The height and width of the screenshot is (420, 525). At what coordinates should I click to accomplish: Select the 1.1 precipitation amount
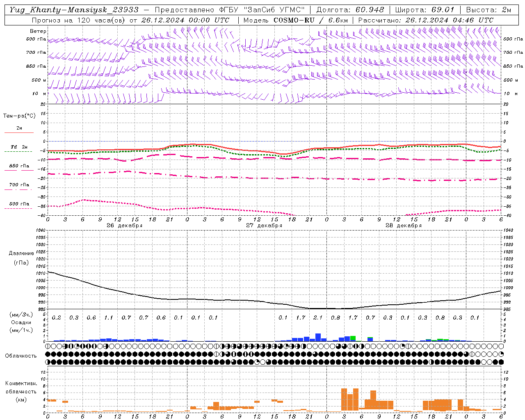tap(109, 318)
